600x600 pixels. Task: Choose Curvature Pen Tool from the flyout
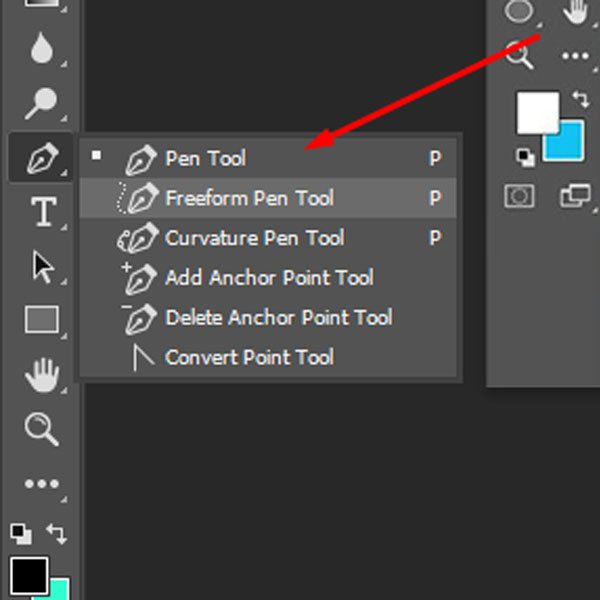[254, 238]
